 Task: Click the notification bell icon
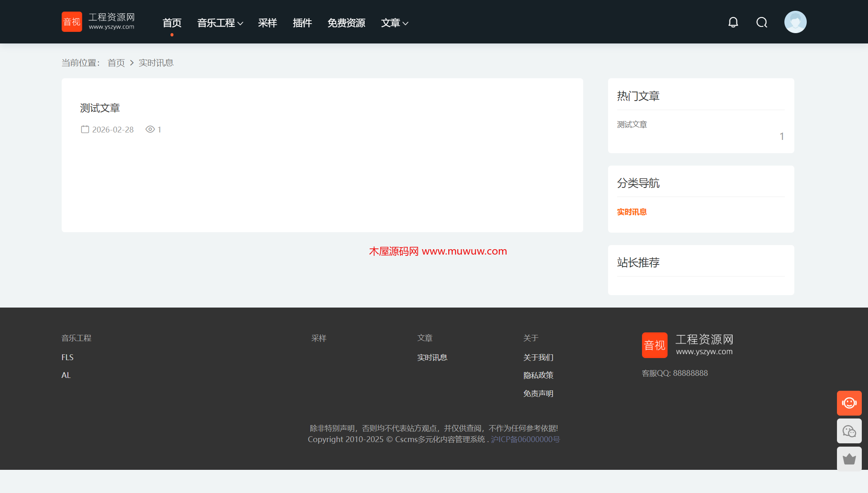733,22
